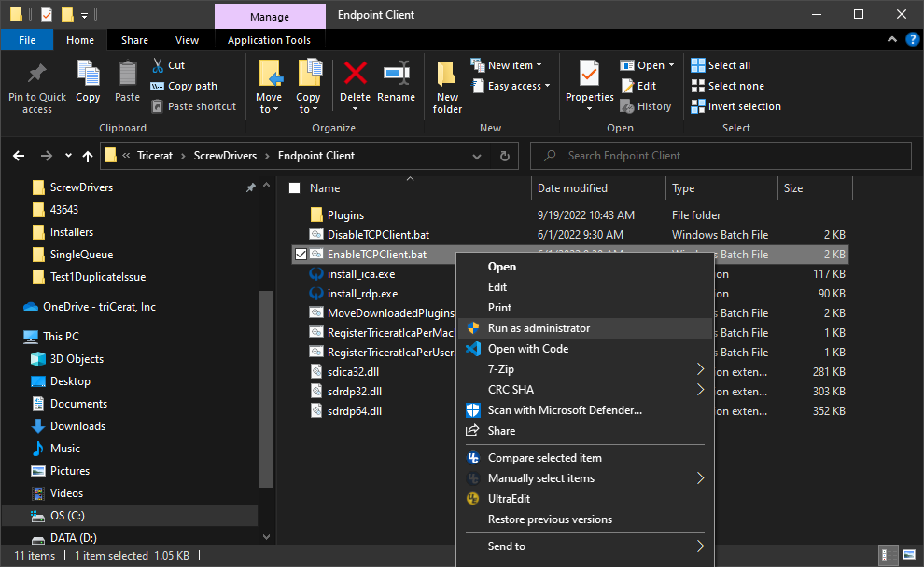
Task: Open the address bar history dropdown
Action: [x=481, y=156]
